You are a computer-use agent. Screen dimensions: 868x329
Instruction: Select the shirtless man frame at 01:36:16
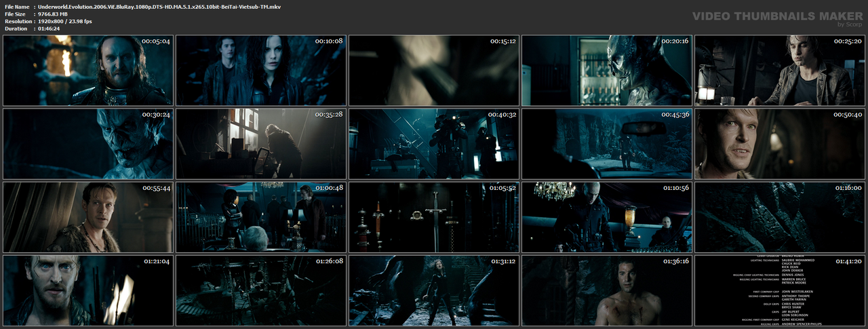tap(606, 290)
